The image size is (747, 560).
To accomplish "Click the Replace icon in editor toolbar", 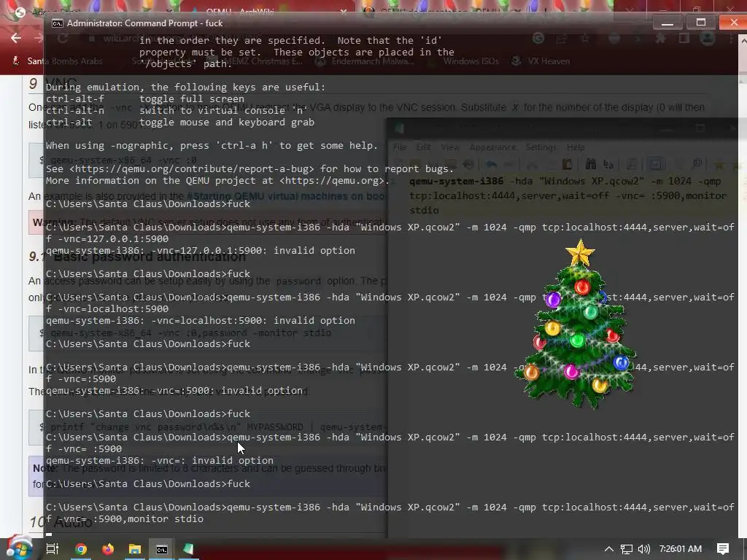I will 608,164.
